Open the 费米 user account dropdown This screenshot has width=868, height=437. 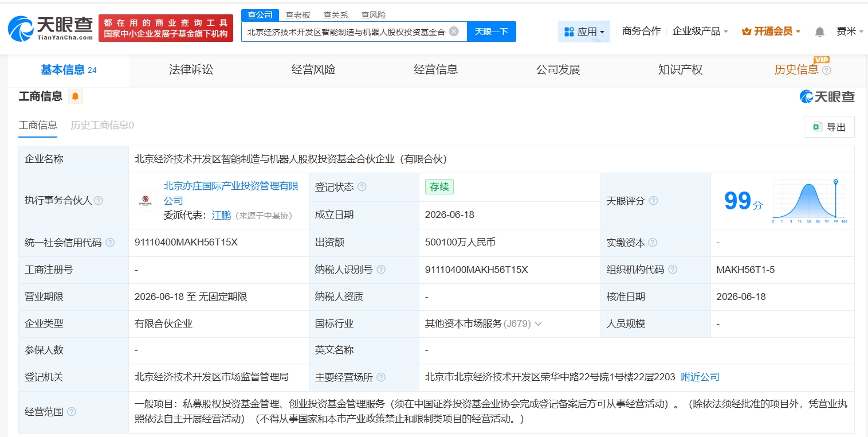coord(850,32)
